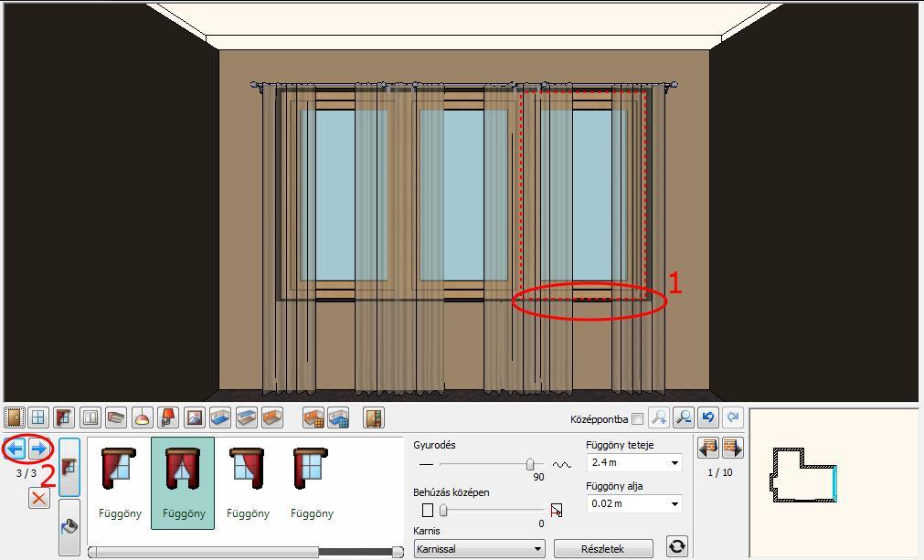Redo the last undone action
This screenshot has height=560, width=924.
(x=733, y=418)
